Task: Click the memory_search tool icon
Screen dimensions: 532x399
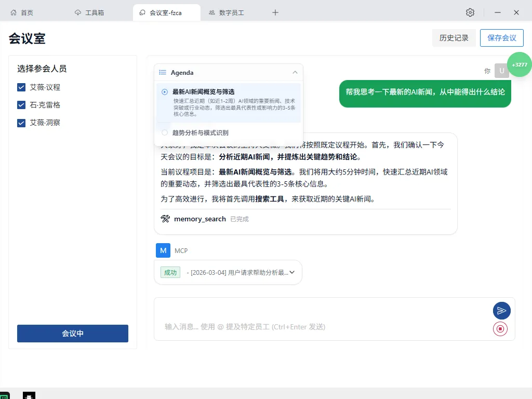Action: [164, 219]
